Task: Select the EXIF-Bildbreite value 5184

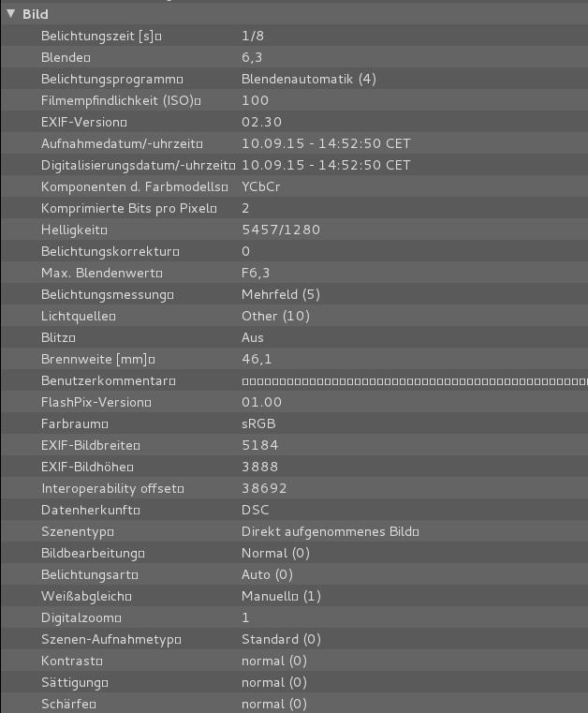Action: (x=259, y=445)
